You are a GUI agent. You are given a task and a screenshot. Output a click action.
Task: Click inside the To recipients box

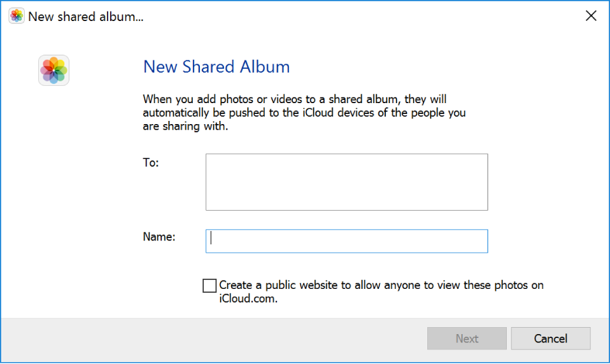tap(346, 181)
